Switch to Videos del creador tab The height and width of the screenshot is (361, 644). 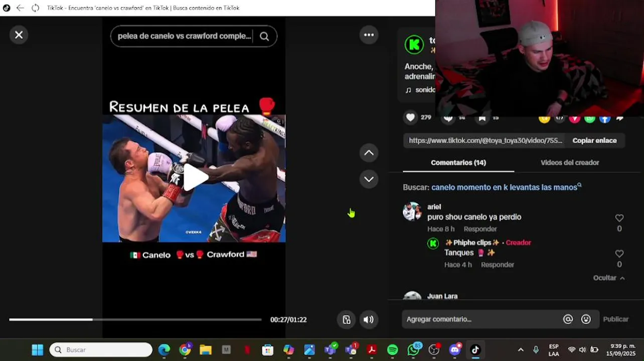coord(570,162)
